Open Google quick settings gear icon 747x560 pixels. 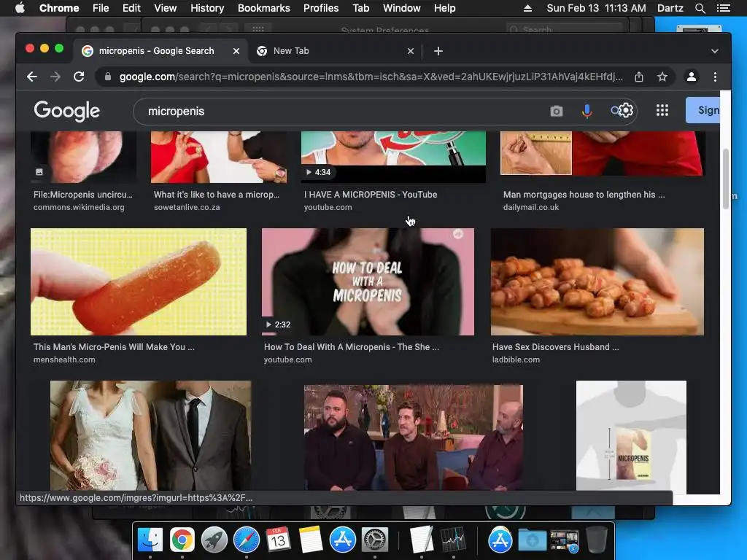pyautogui.click(x=625, y=111)
